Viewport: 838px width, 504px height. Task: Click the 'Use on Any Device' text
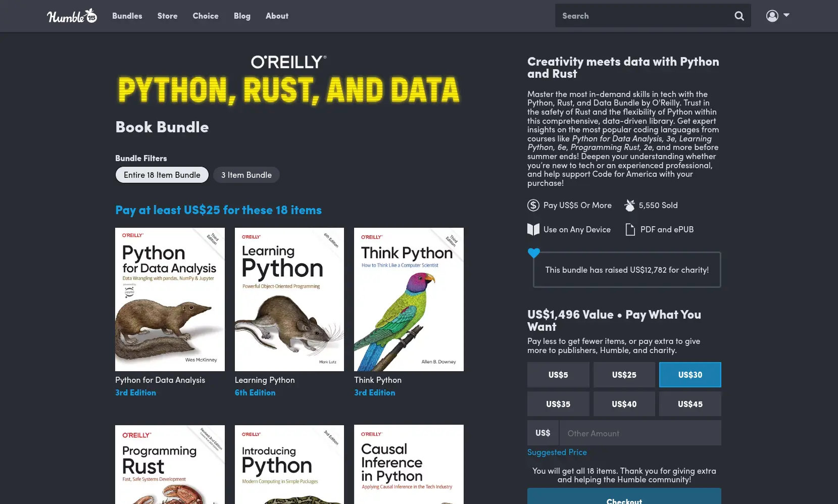[577, 230]
